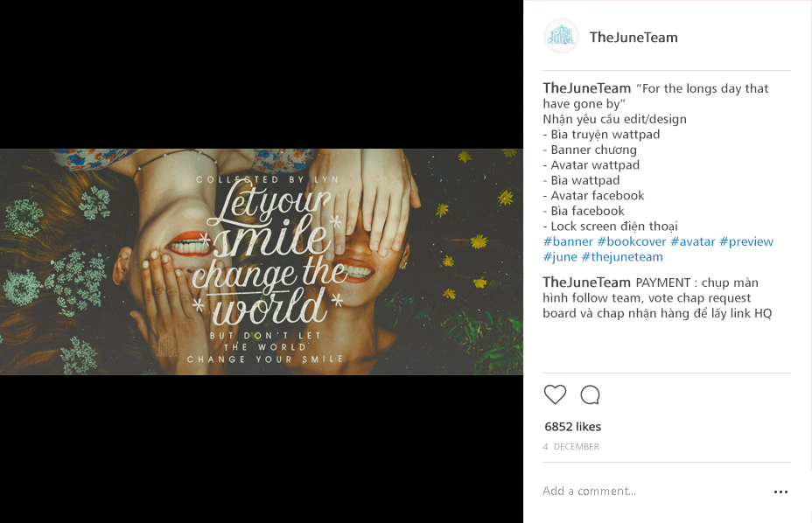Screen dimensions: 812x523
Task: Open the #bookcover hashtag
Action: pyautogui.click(x=631, y=241)
